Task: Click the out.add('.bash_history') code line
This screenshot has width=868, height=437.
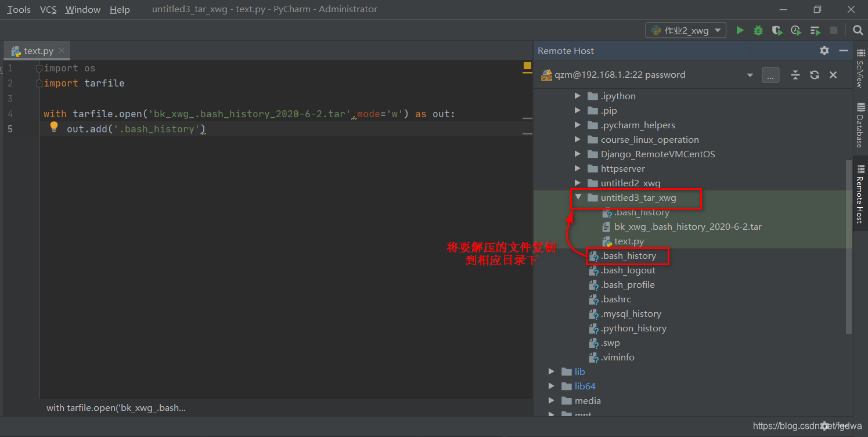Action: coord(136,129)
